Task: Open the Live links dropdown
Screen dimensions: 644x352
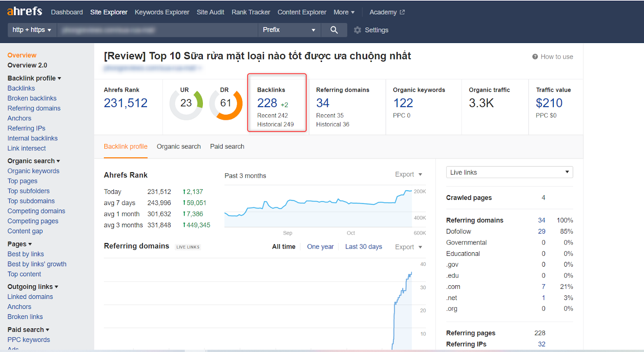Action: click(x=510, y=172)
